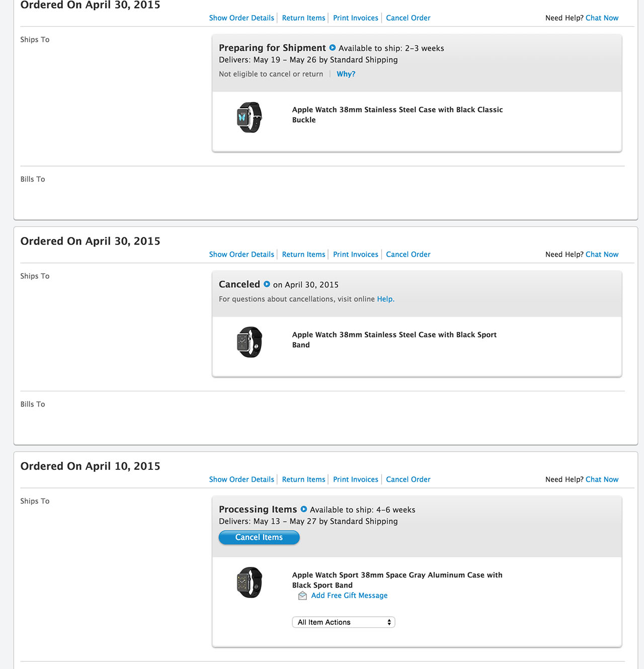Open the Black Classic Buckle watch image
The width and height of the screenshot is (644, 669).
(250, 117)
